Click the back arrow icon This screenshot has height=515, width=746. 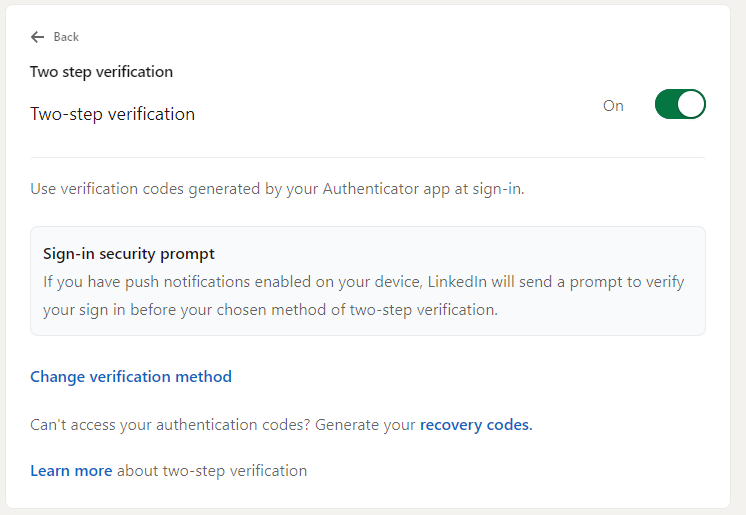pyautogui.click(x=38, y=37)
